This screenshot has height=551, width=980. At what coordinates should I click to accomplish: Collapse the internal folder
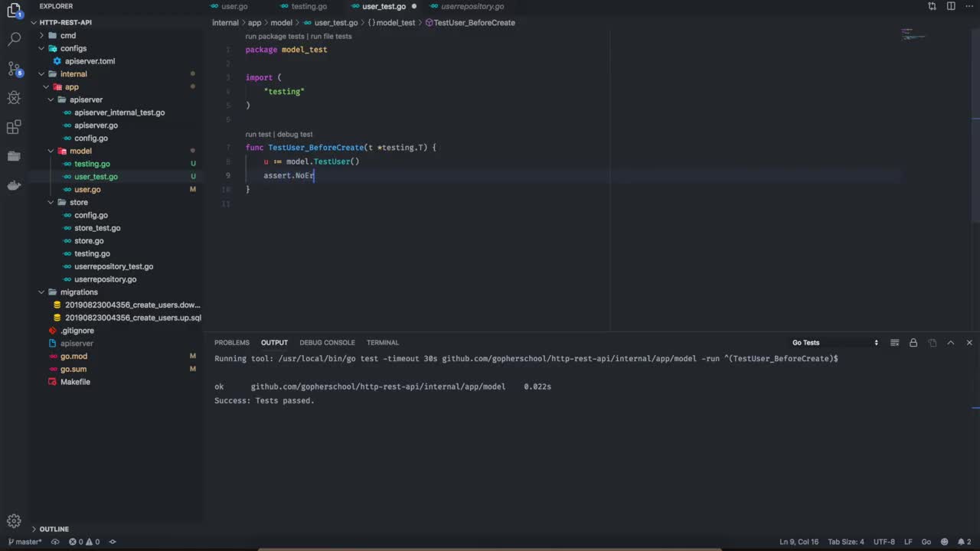pos(73,74)
